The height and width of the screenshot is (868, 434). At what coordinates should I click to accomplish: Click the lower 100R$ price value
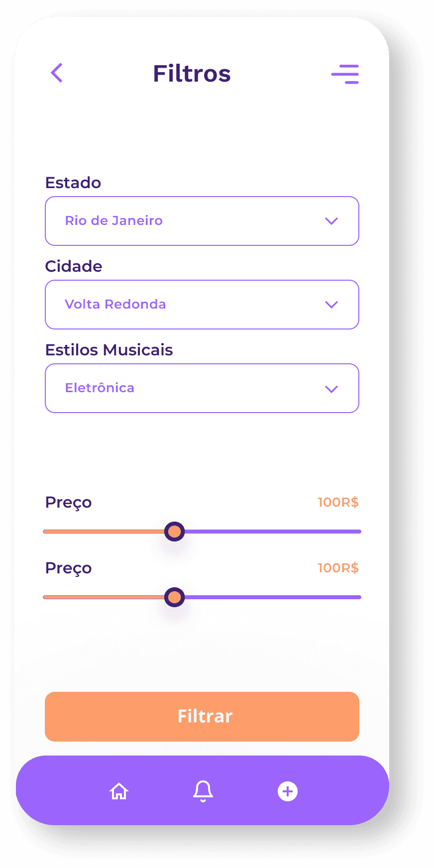[338, 568]
